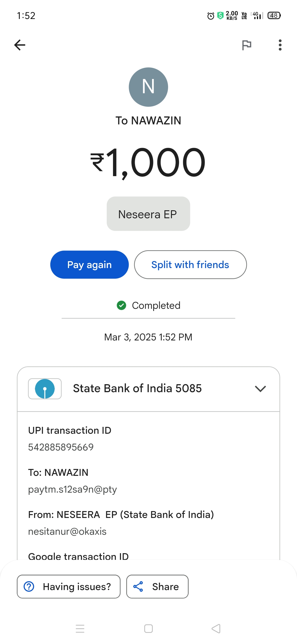Select the State Bank of India 5085 row
The width and height of the screenshot is (297, 644).
click(137, 389)
